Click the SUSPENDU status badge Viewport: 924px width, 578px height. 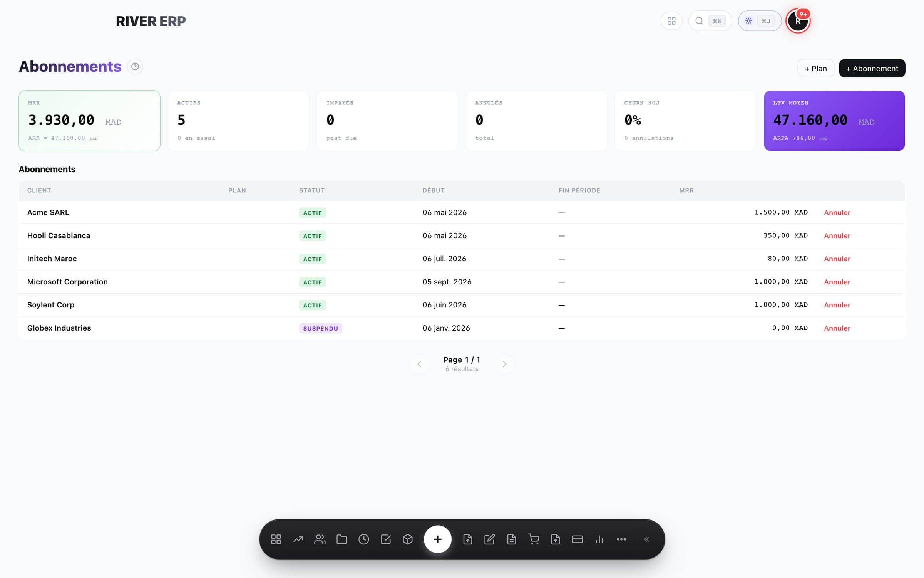point(320,328)
